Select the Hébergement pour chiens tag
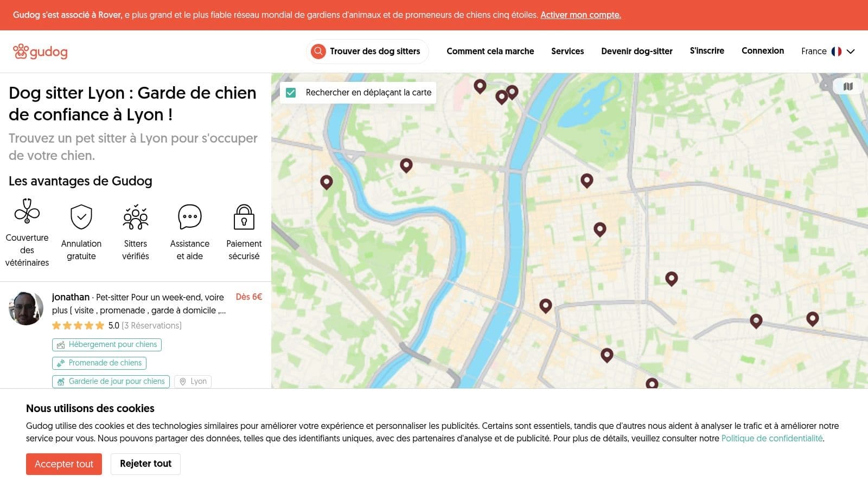This screenshot has width=868, height=488. pos(107,345)
